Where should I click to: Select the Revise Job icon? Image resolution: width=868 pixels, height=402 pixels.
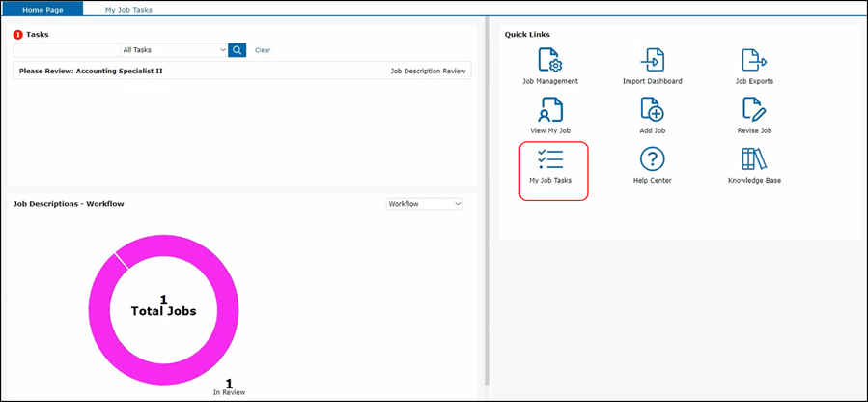(754, 110)
